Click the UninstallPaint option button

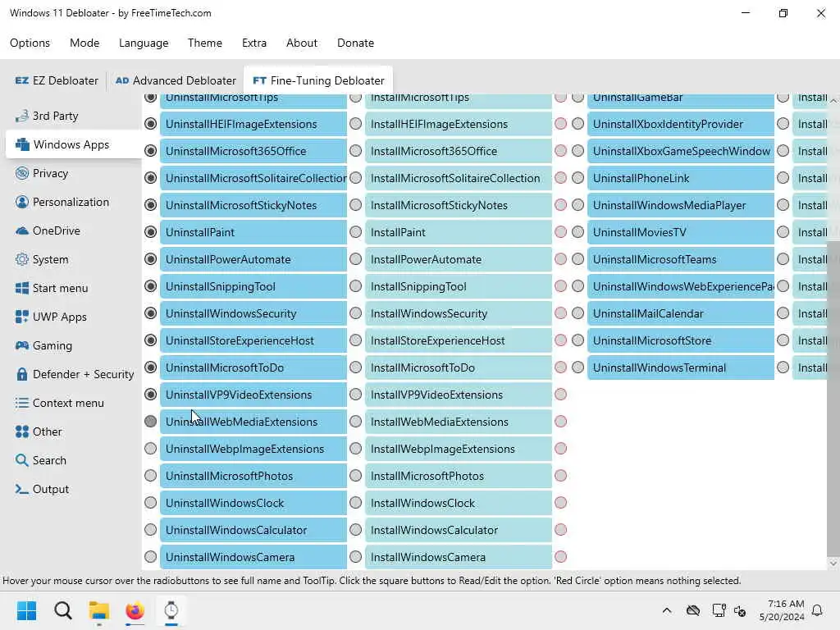[x=253, y=232]
